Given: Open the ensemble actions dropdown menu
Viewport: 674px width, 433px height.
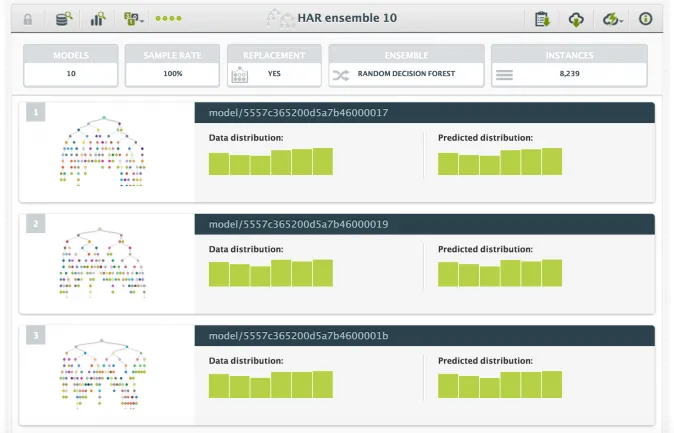Looking at the screenshot, I should click(x=133, y=18).
